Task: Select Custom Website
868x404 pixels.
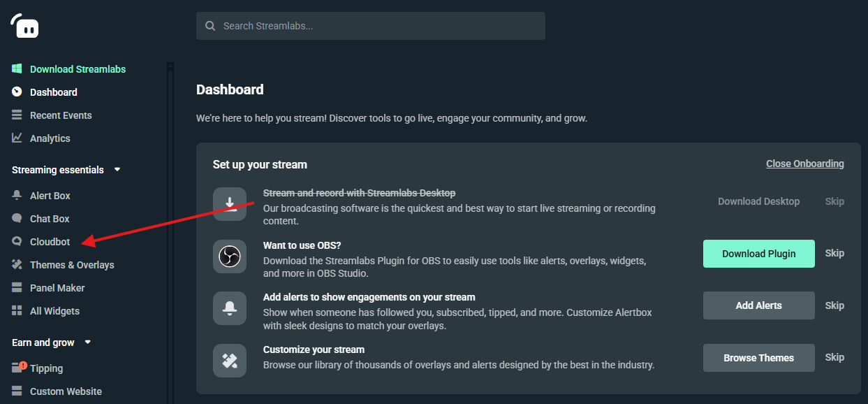Action: click(66, 391)
